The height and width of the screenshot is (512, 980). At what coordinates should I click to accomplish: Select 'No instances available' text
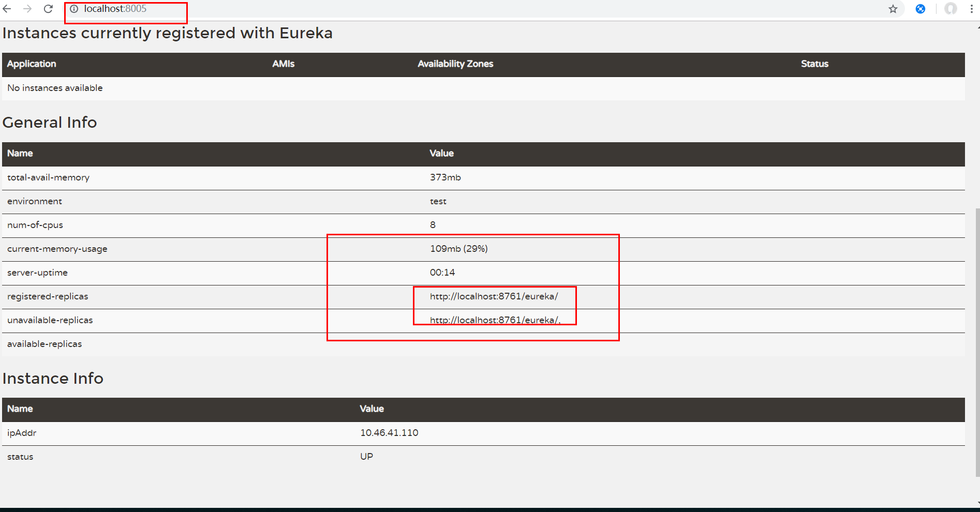pyautogui.click(x=55, y=88)
